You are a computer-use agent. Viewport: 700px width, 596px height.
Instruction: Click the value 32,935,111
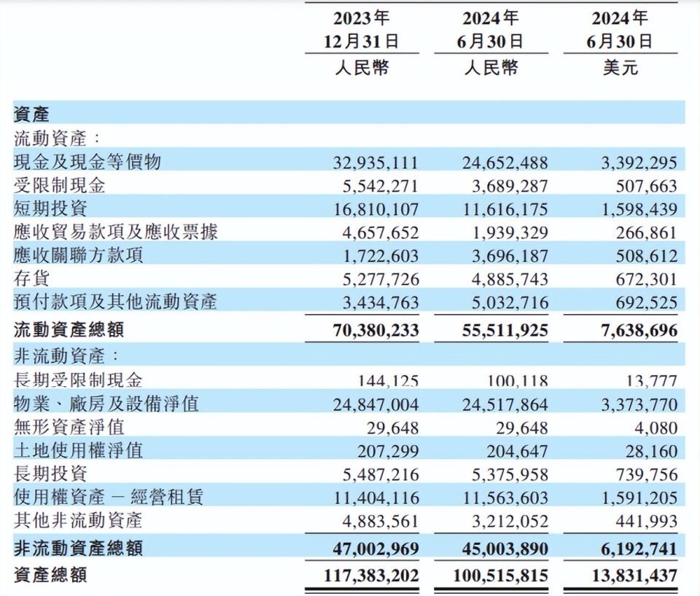coord(376,162)
